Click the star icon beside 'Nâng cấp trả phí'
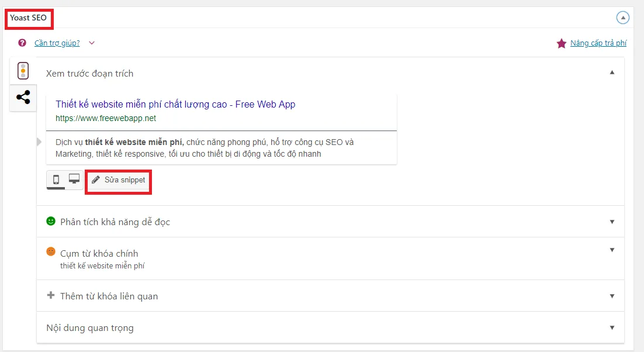This screenshot has width=644, height=352. pyautogui.click(x=562, y=43)
